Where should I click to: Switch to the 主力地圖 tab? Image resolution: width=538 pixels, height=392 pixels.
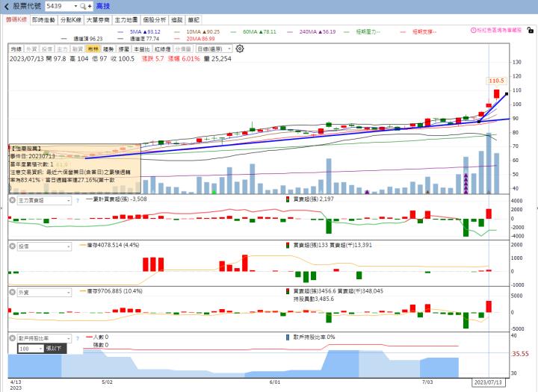pyautogui.click(x=126, y=20)
